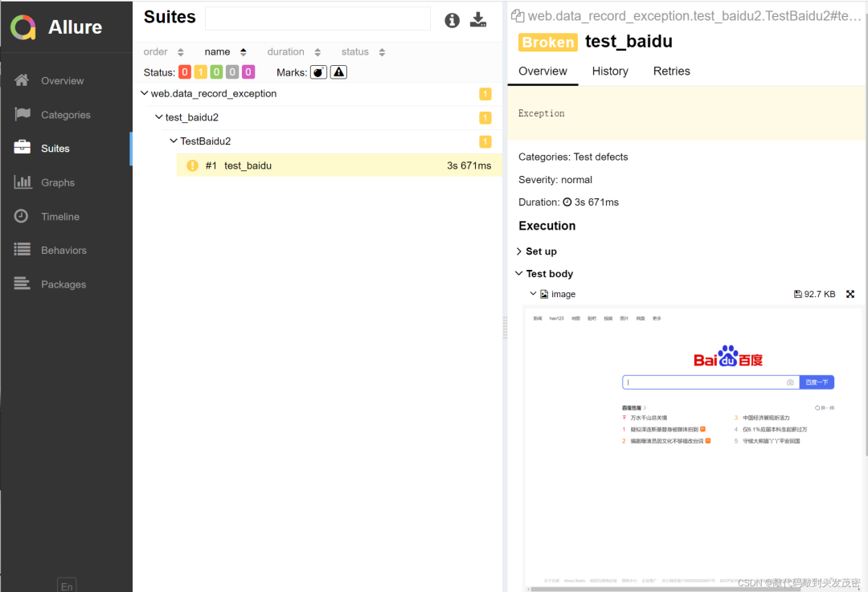Click the image attachment file icon
Screen dimensions: 868x592
(544, 294)
